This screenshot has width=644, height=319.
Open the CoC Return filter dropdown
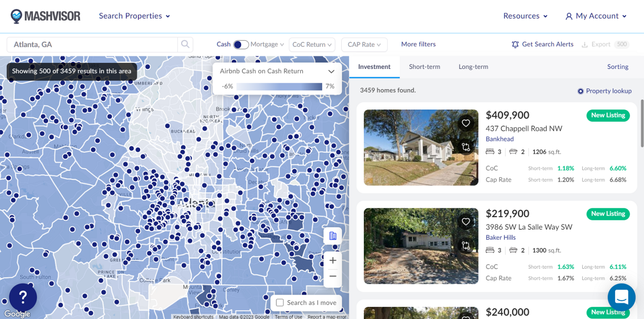[312, 44]
